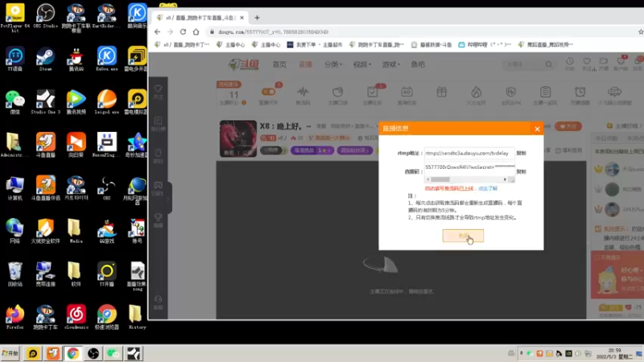Switch to OBS in the taskbar

click(93, 353)
